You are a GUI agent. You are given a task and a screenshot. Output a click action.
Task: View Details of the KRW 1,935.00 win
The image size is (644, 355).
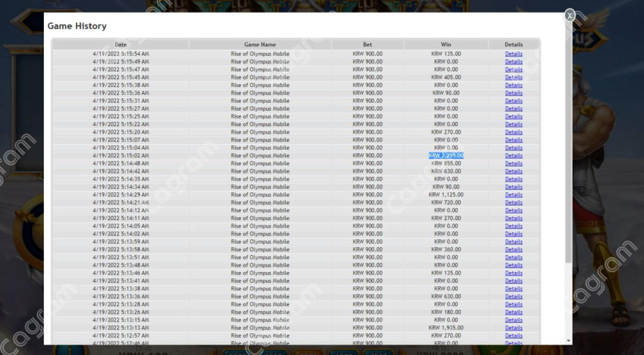(513, 328)
